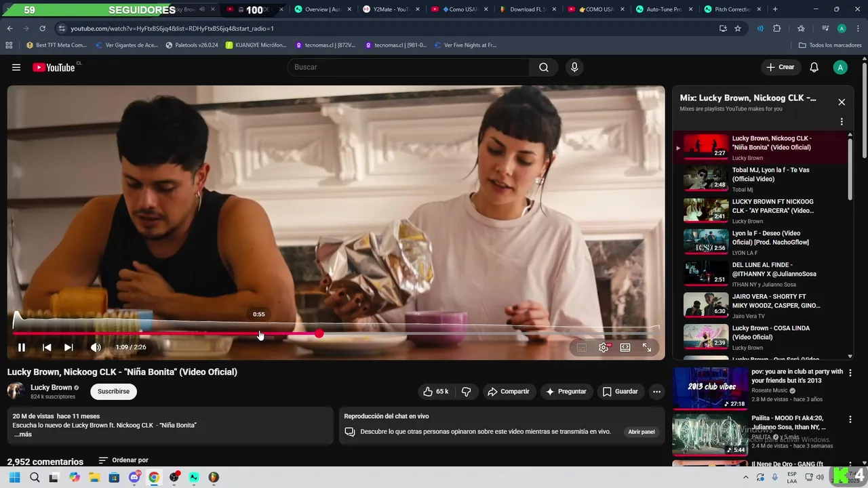Enter fullscreen mode

[x=647, y=347]
